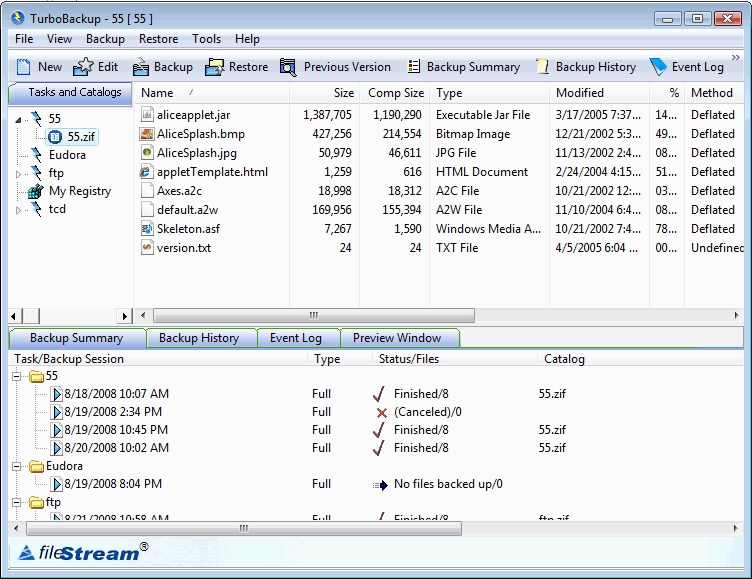Select the ftp task icon in the tree

click(x=36, y=173)
